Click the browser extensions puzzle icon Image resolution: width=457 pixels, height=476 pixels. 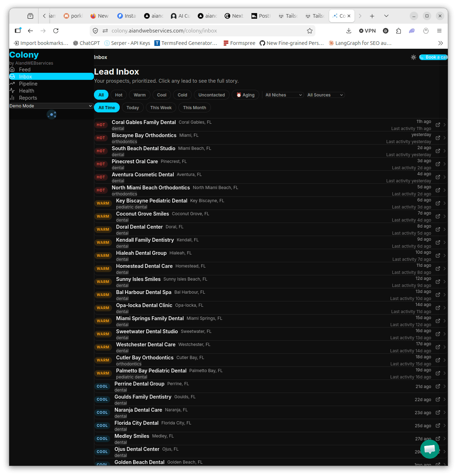[399, 31]
